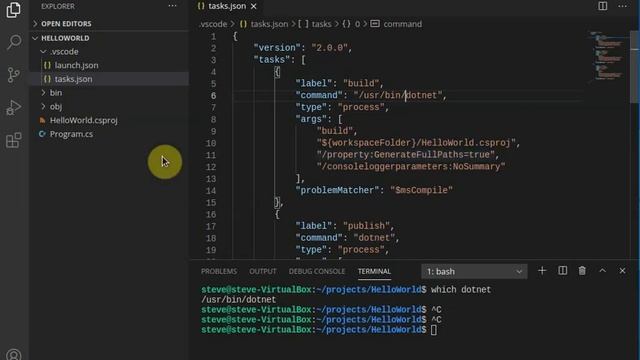
Task: Click line number 14 in gutter
Action: click(211, 191)
